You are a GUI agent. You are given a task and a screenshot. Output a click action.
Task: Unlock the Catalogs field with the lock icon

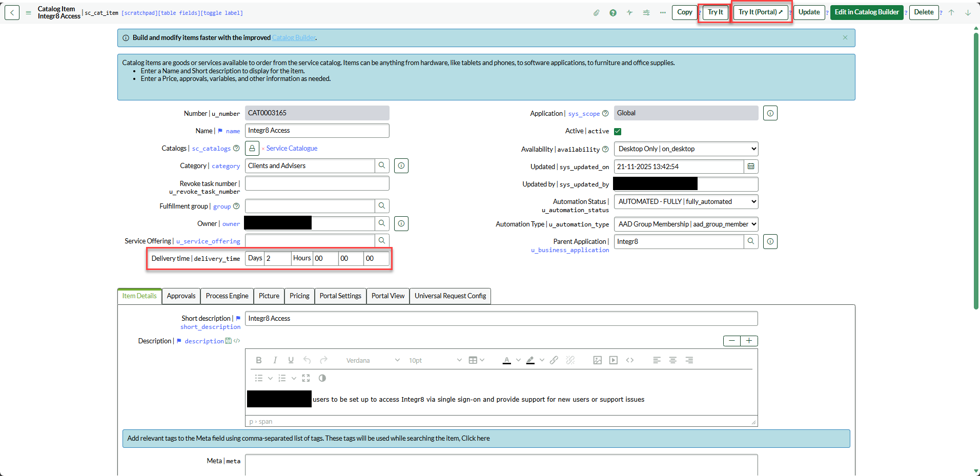click(x=252, y=149)
